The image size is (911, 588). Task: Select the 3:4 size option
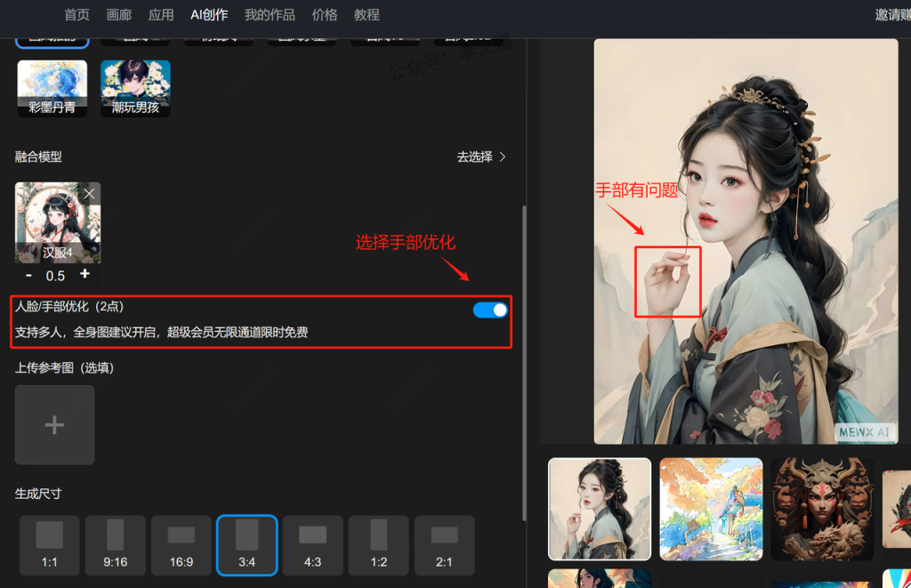pos(247,545)
